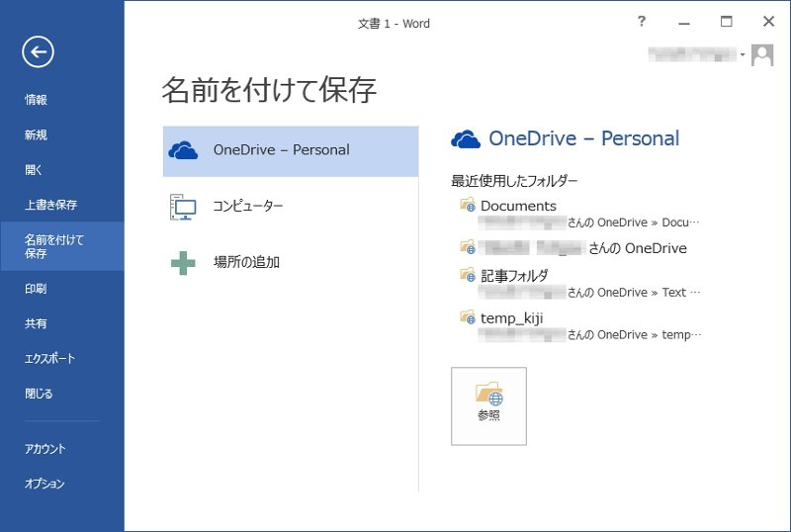Click the large OneDrive cloud header icon

pos(466,139)
